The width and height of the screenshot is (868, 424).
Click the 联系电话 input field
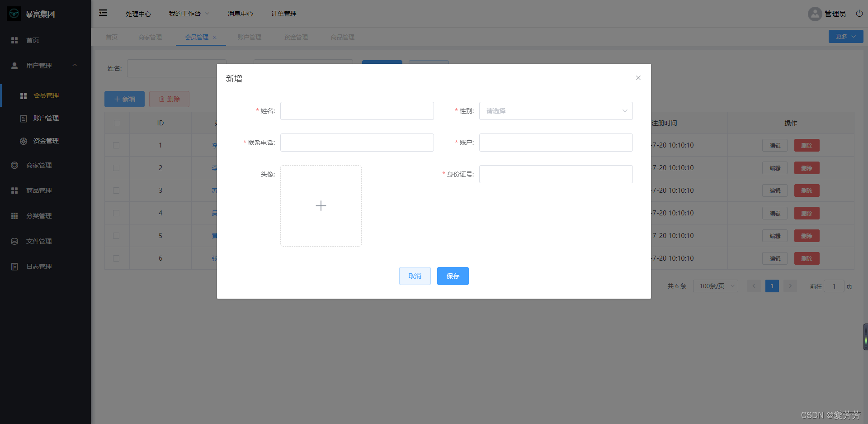click(x=357, y=143)
